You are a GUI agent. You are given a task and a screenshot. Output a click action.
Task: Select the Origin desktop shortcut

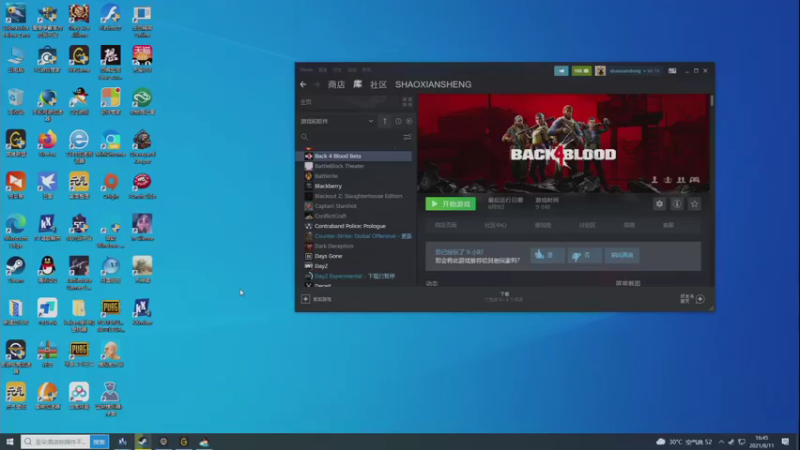[x=111, y=186]
